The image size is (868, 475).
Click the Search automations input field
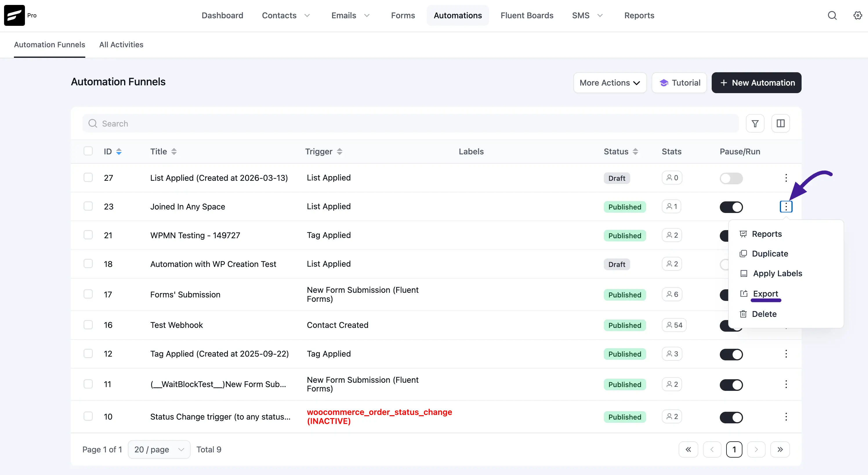coord(410,124)
